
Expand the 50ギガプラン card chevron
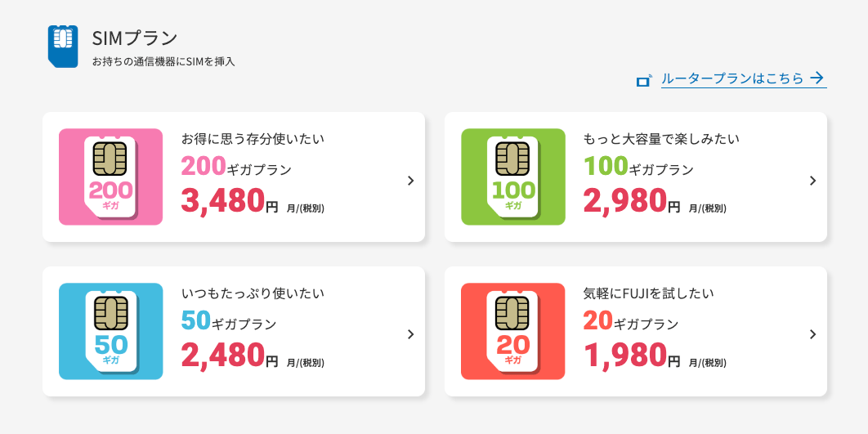coord(411,334)
